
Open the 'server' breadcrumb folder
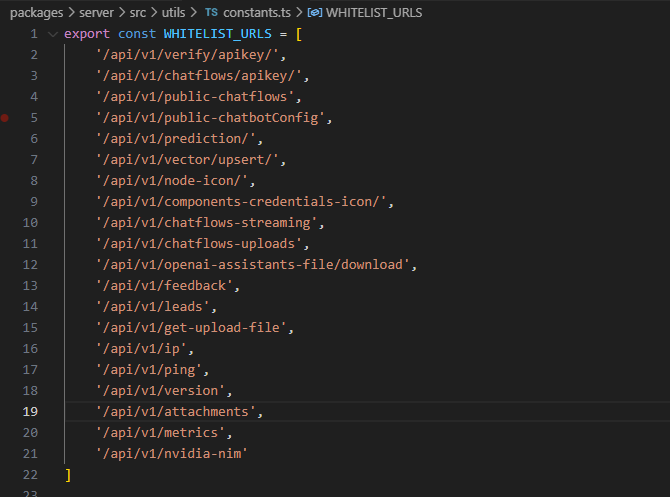(96, 13)
